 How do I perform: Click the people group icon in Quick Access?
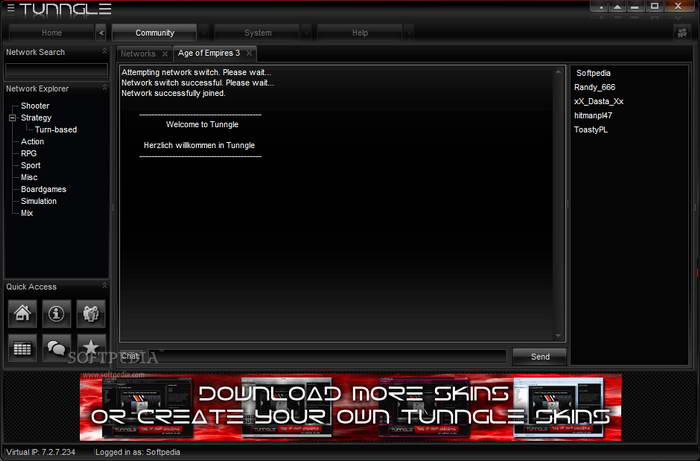90,313
